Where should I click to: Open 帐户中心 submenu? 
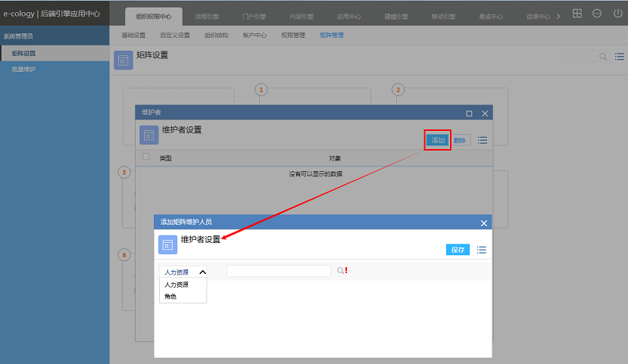(x=255, y=36)
